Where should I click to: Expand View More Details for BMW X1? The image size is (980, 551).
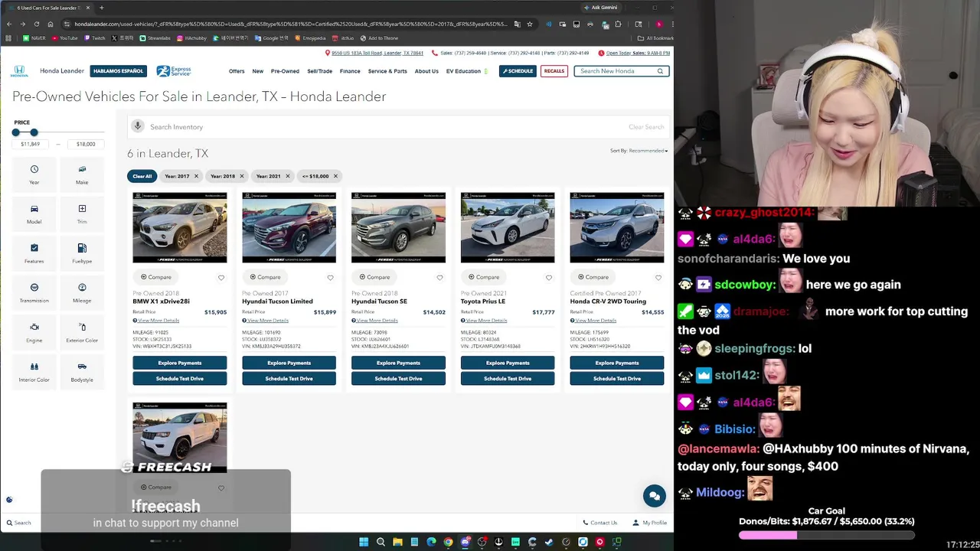pyautogui.click(x=156, y=321)
